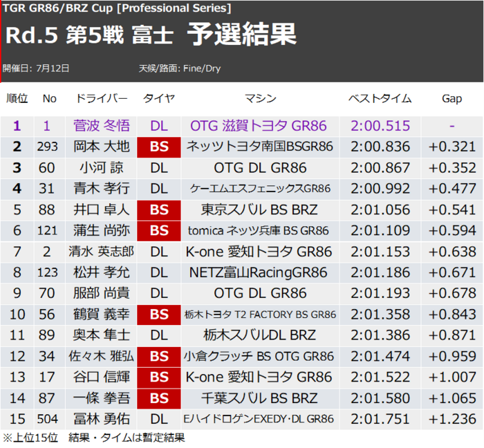Click driver 清水 英志郎

pyautogui.click(x=101, y=252)
